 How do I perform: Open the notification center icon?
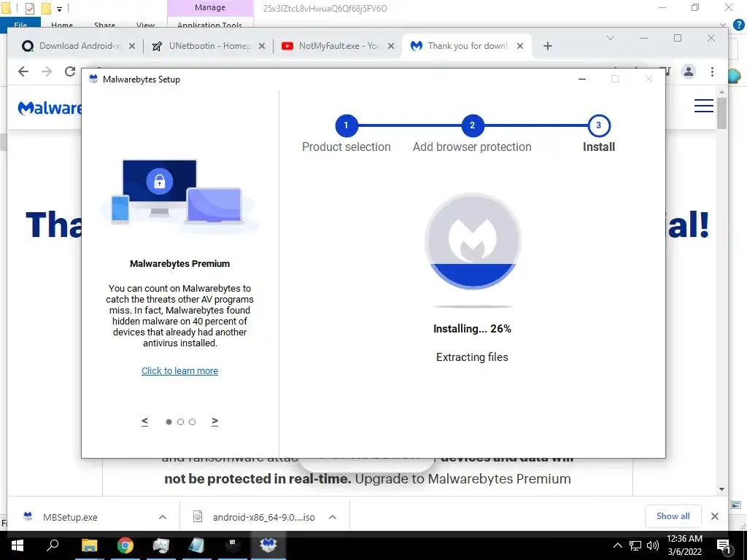tap(723, 545)
